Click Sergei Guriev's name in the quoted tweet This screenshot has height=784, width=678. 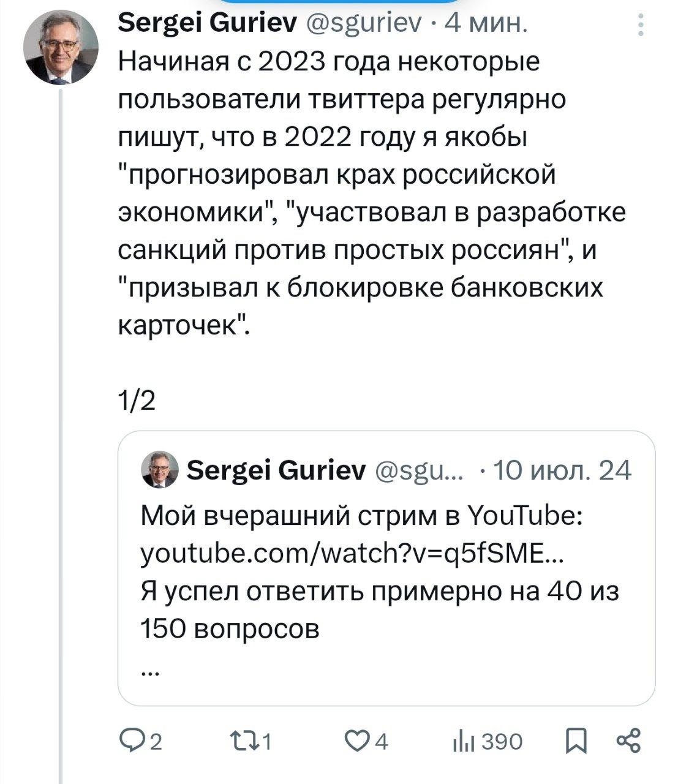tap(274, 470)
